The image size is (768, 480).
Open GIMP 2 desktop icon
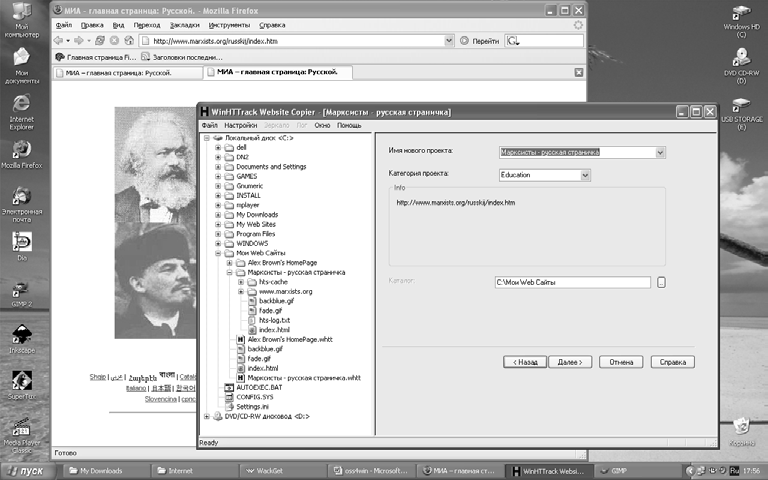coord(22,287)
